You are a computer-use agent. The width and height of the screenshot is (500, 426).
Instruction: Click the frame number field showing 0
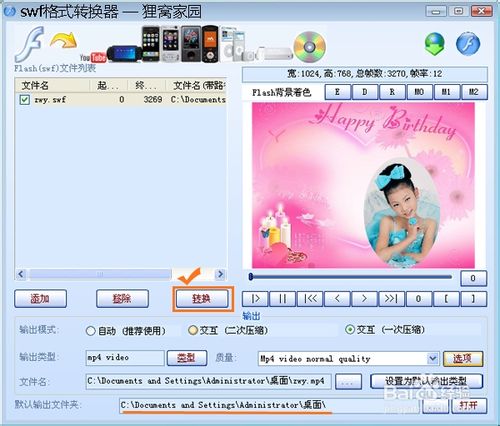(x=473, y=278)
